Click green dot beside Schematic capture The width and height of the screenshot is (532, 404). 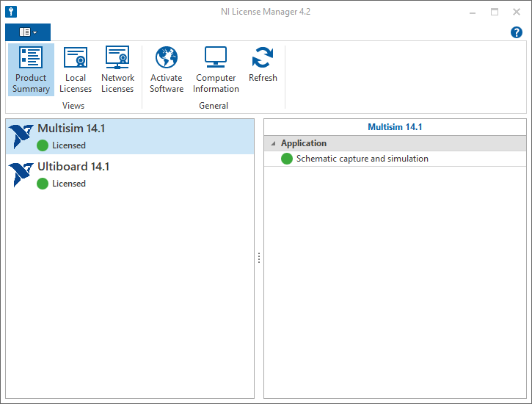coord(287,159)
